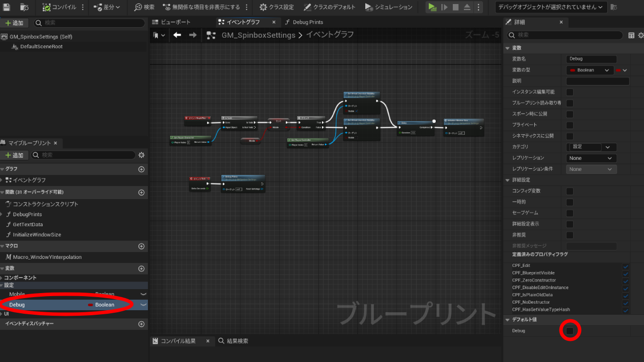This screenshot has width=644, height=362.
Task: Select the DebugPrints function
Action: point(27,214)
